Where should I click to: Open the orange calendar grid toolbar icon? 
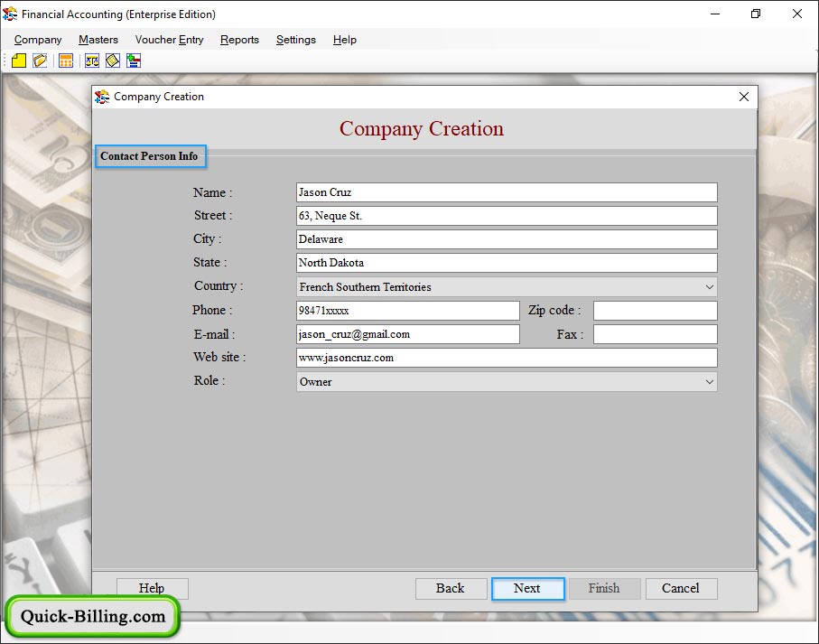66,61
